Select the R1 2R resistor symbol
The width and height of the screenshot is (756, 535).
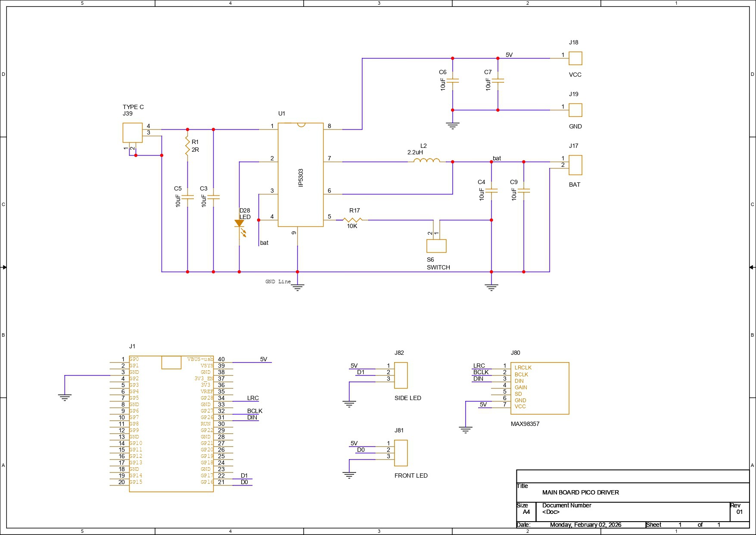point(187,146)
